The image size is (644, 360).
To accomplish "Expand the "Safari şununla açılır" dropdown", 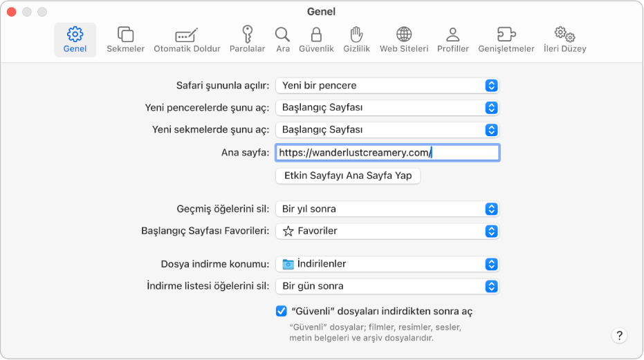I will [x=387, y=86].
